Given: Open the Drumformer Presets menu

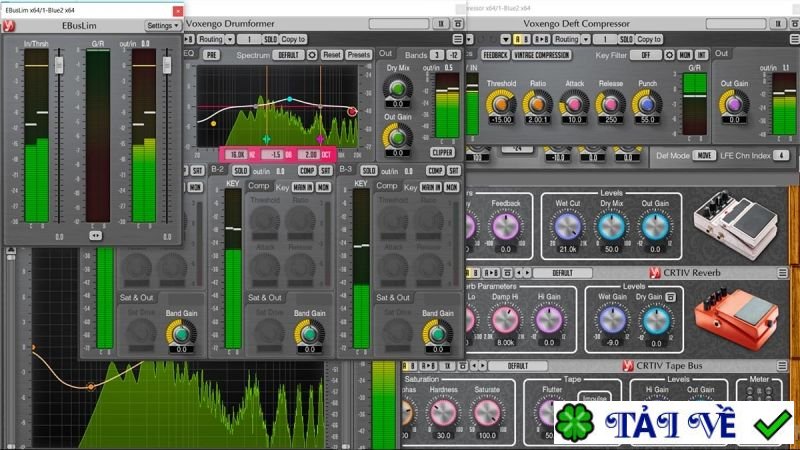Looking at the screenshot, I should (358, 55).
